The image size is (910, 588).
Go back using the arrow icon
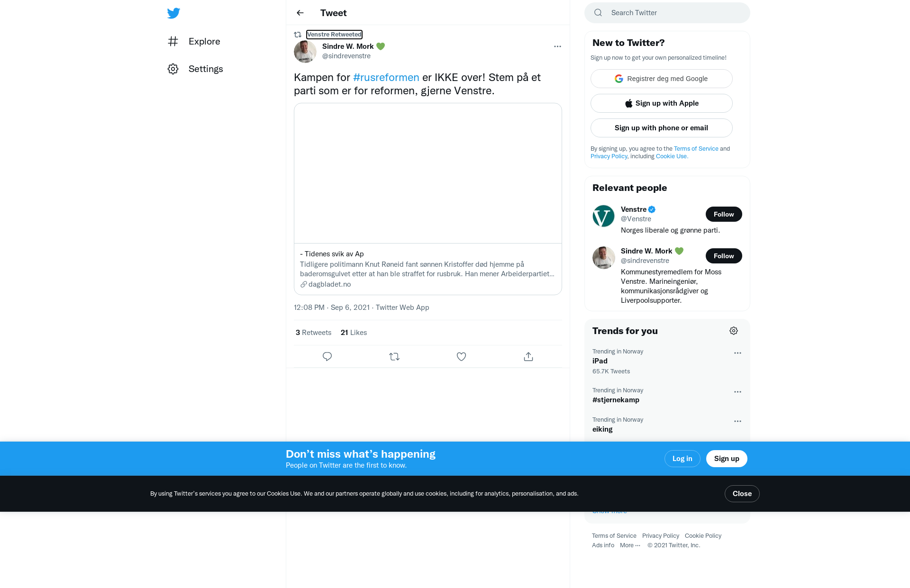(300, 13)
